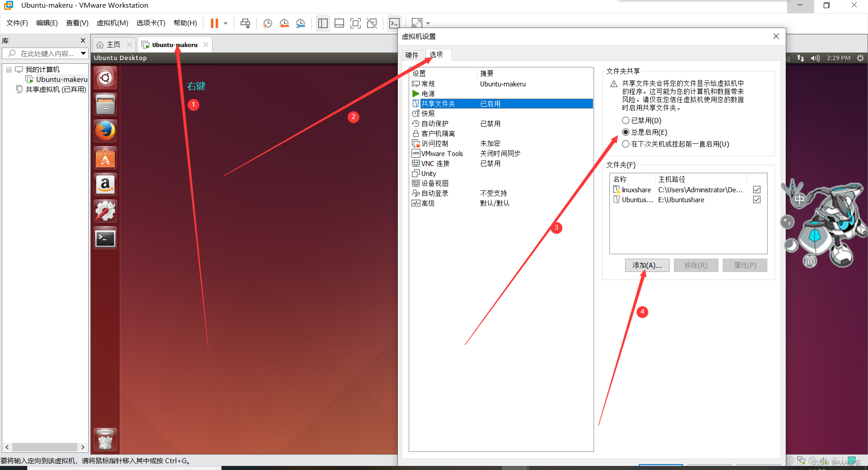Toggle the thumbnail bar view icon
This screenshot has width=868, height=470.
[x=339, y=23]
